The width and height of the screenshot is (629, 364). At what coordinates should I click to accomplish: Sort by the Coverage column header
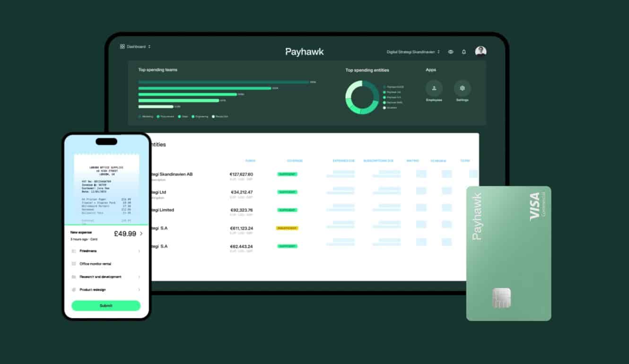click(x=295, y=161)
